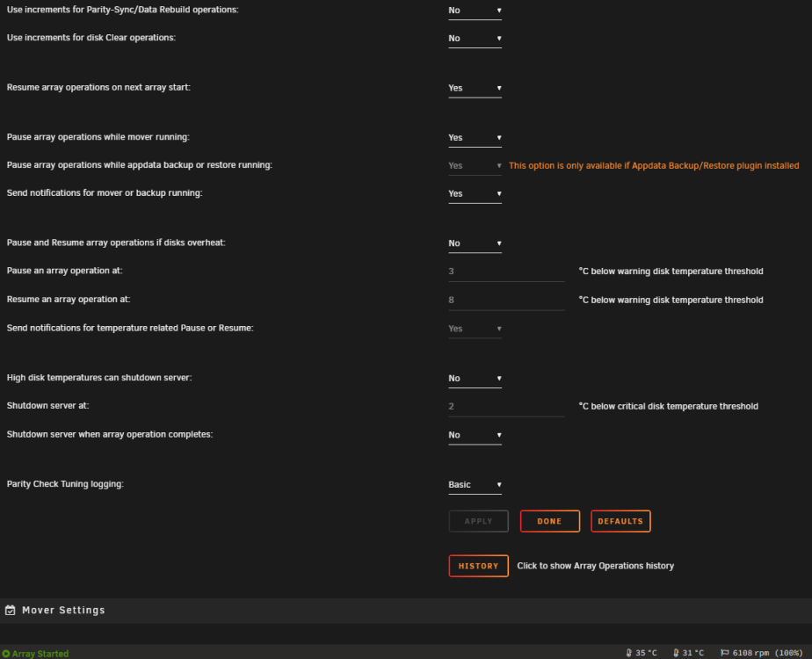Click the Resume an array operation at field
The height and width of the screenshot is (659, 812).
point(506,301)
